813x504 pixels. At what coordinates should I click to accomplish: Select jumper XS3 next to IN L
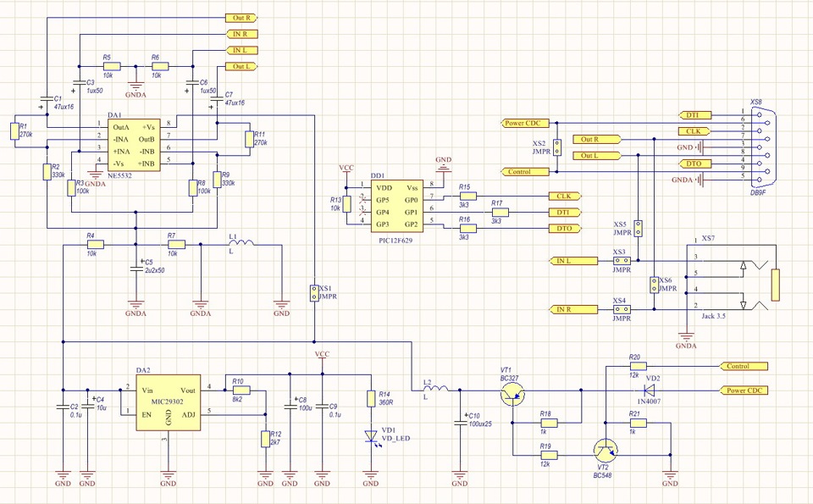[x=622, y=260]
